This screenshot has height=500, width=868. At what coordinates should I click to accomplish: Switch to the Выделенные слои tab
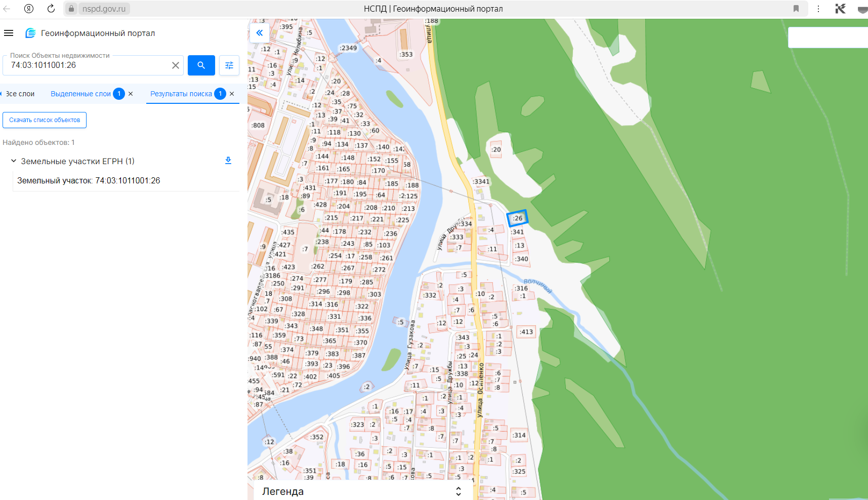click(x=80, y=94)
